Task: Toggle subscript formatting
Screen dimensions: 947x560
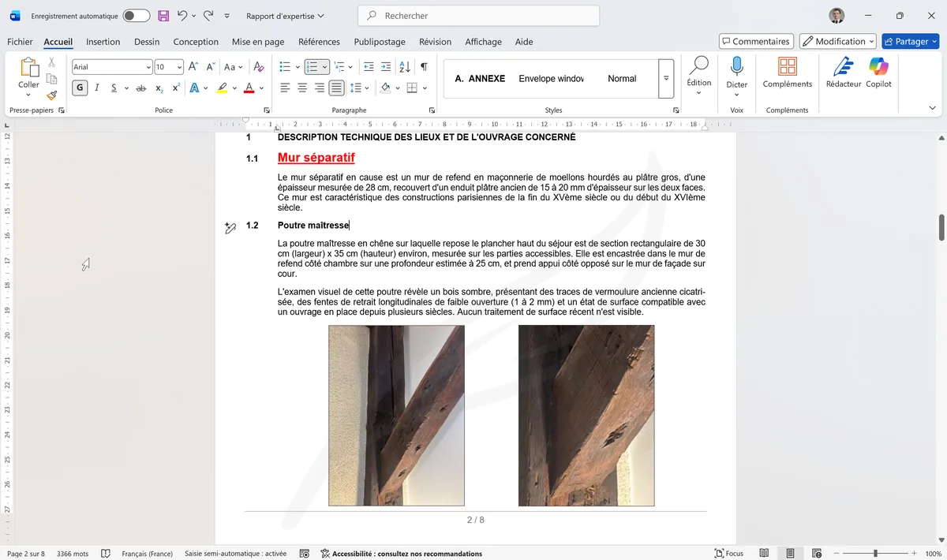Action: click(x=159, y=87)
